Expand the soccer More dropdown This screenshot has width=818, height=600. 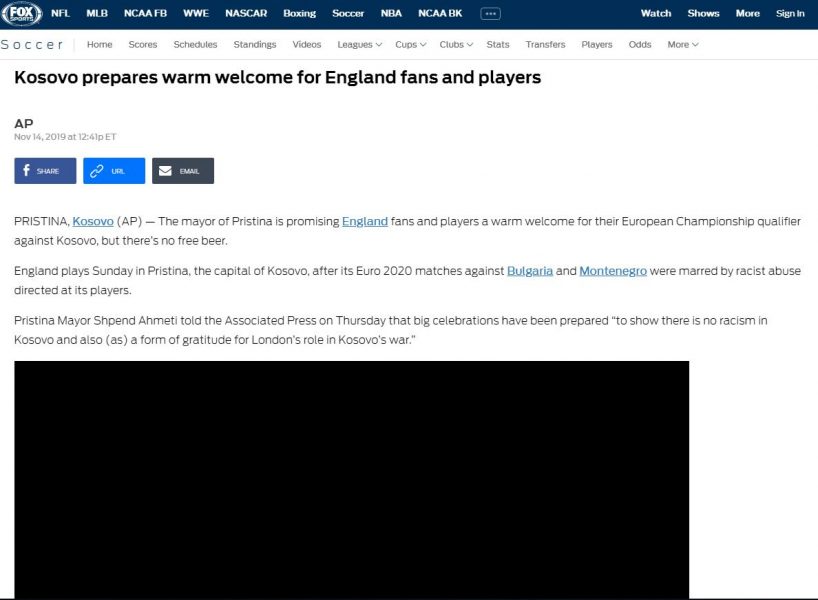(682, 44)
